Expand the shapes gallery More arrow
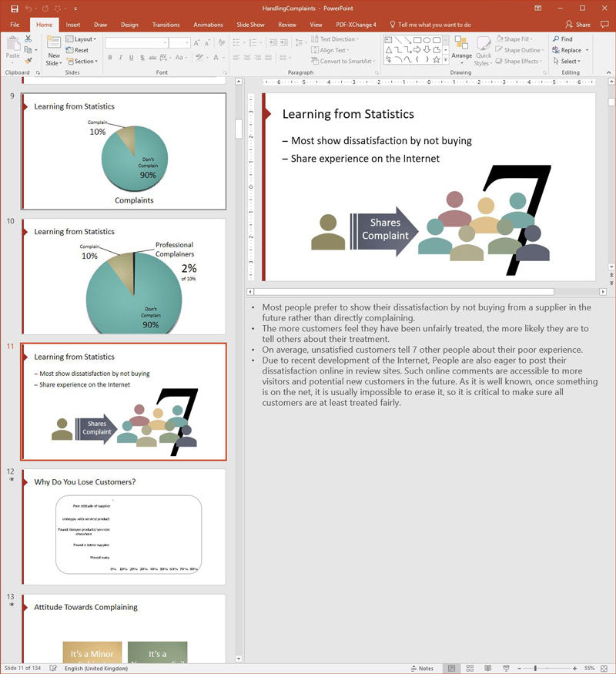Viewport: 616px width, 674px height. click(x=446, y=60)
